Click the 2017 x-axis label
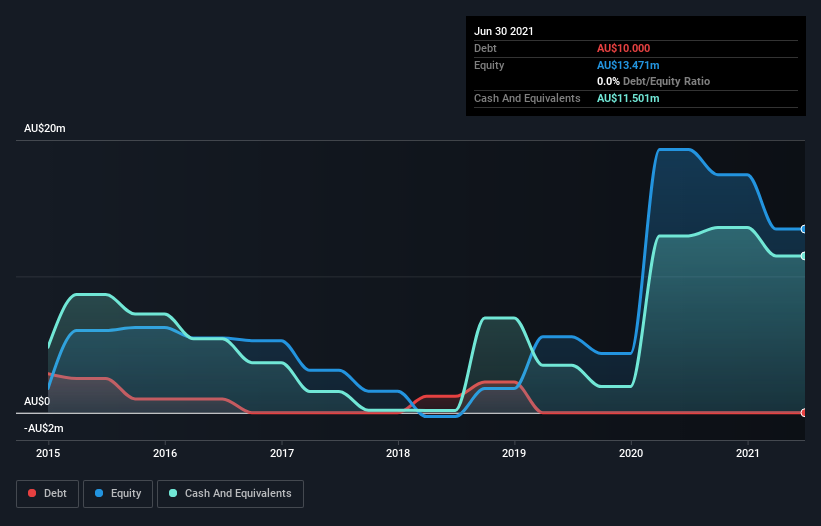Image resolution: width=821 pixels, height=526 pixels. pos(282,453)
